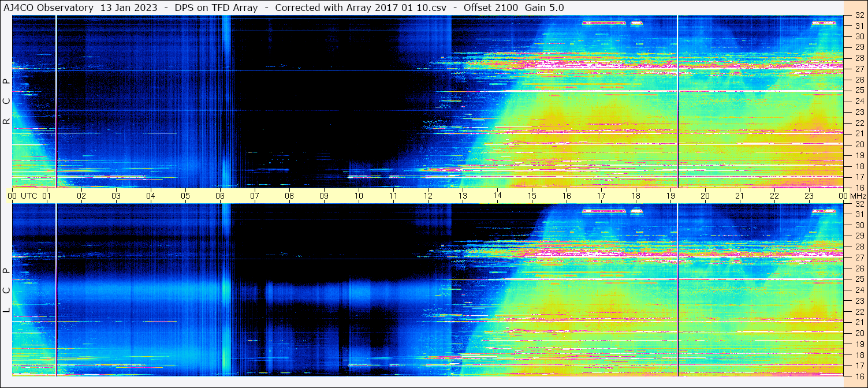Click 29 on LCP panel frequency scale

coord(859,236)
